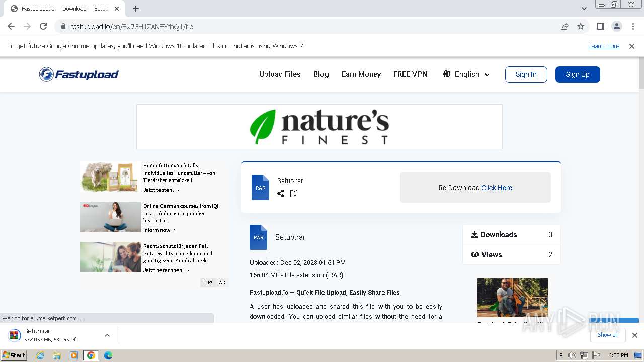644x362 pixels.
Task: Click the Sign In button
Action: (526, 74)
